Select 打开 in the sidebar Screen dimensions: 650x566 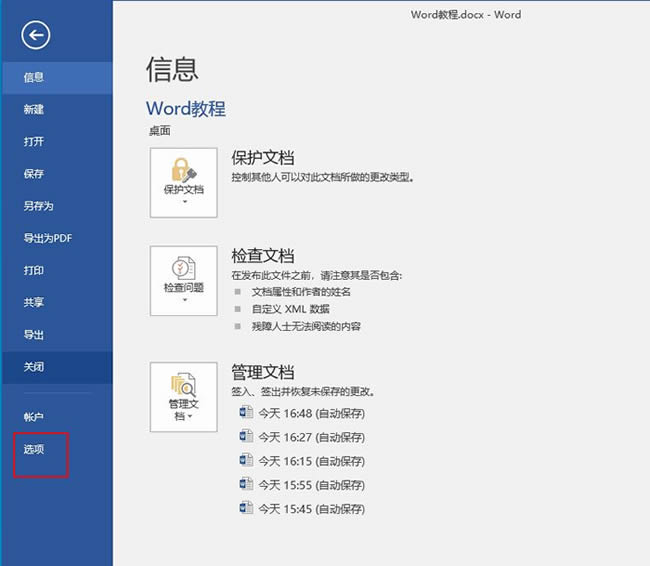tap(34, 142)
